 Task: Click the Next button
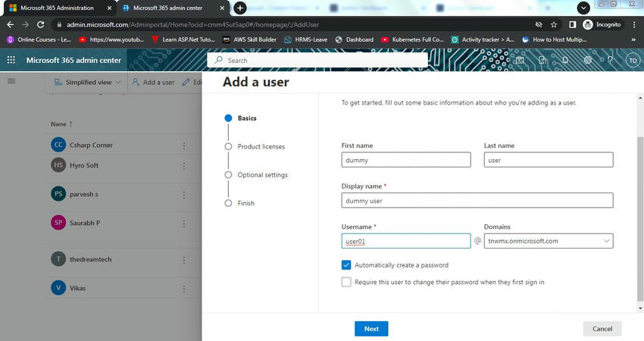[x=371, y=329]
